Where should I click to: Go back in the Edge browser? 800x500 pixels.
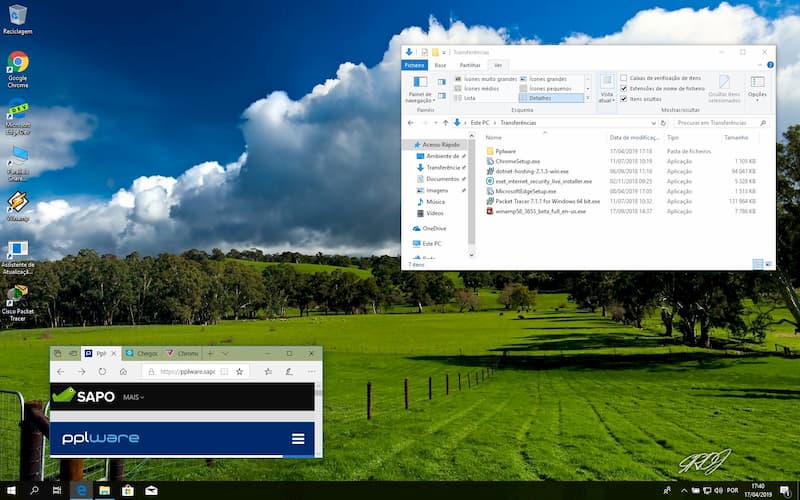tap(60, 371)
